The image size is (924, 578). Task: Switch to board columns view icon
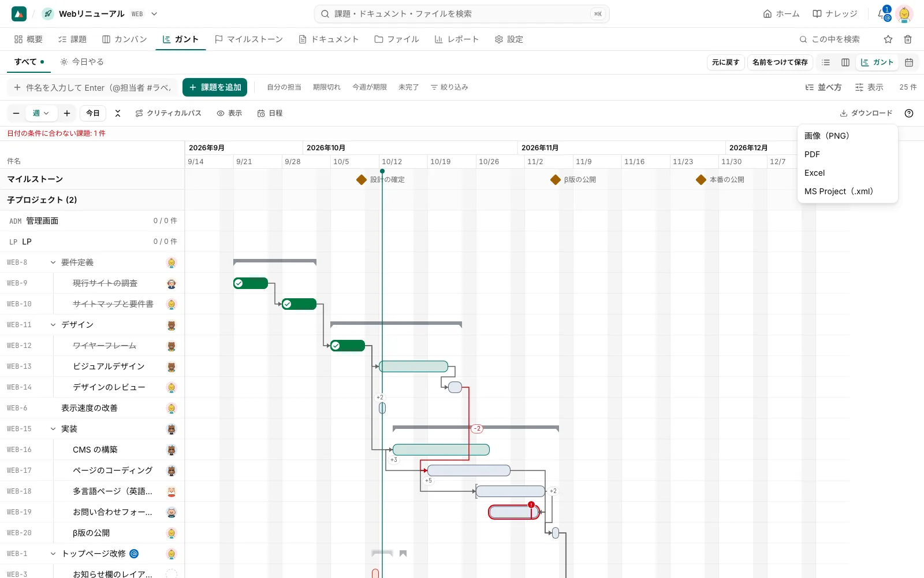click(845, 62)
